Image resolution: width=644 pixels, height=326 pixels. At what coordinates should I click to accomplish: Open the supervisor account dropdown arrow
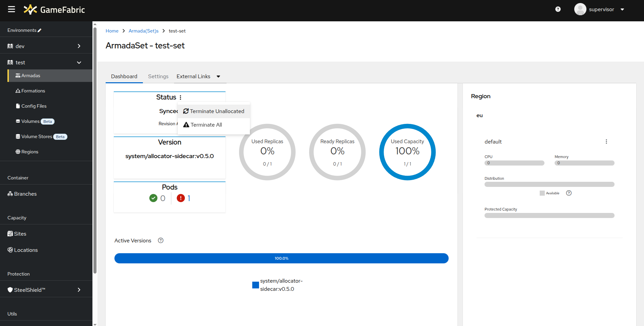[x=622, y=9]
